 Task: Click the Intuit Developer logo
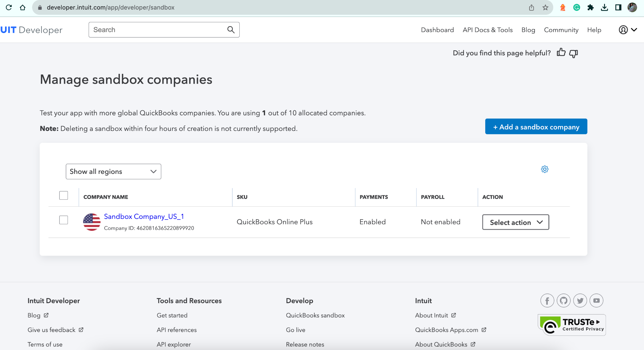tap(31, 30)
